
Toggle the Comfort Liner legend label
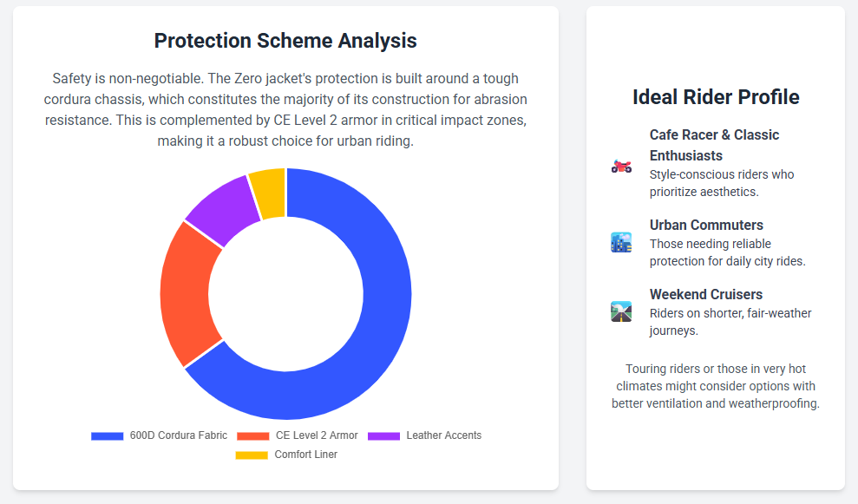(305, 455)
